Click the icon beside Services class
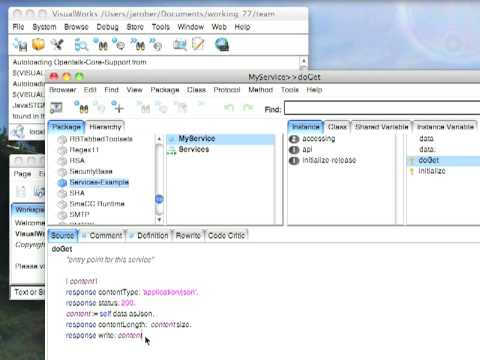480x360 pixels. (172, 150)
